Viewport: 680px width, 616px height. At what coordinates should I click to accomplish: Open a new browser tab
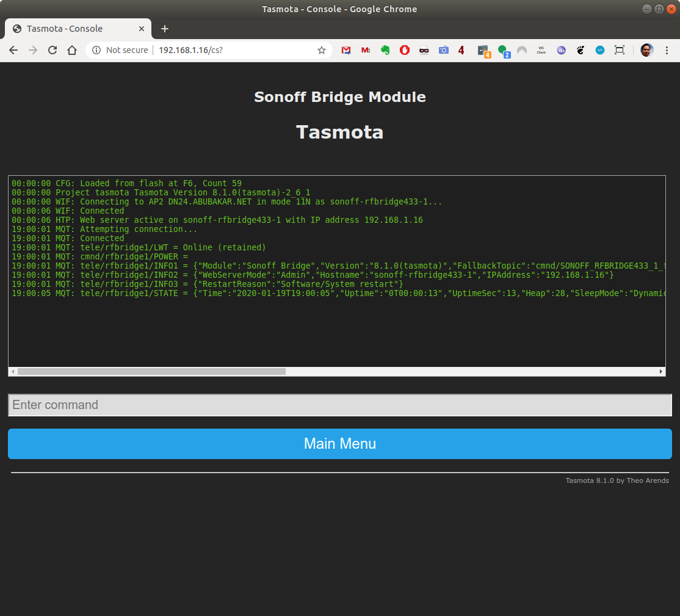click(x=165, y=29)
